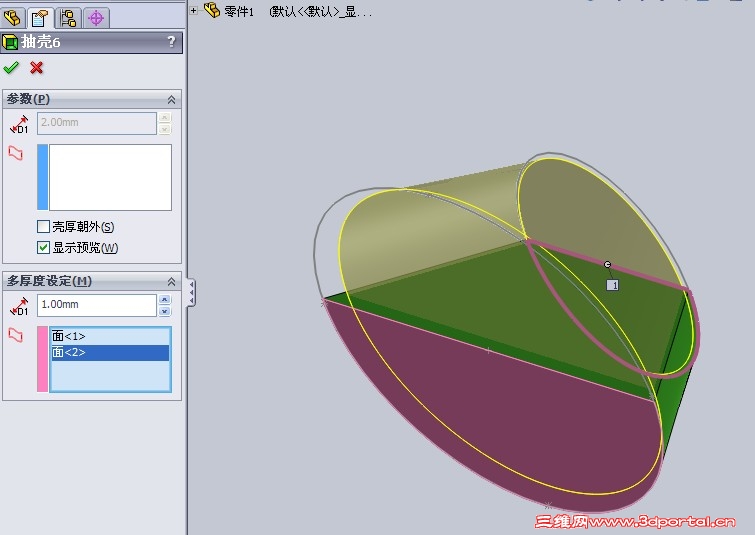The width and height of the screenshot is (755, 535).
Task: Open the ConfigurationManager tab
Action: pyautogui.click(x=68, y=18)
